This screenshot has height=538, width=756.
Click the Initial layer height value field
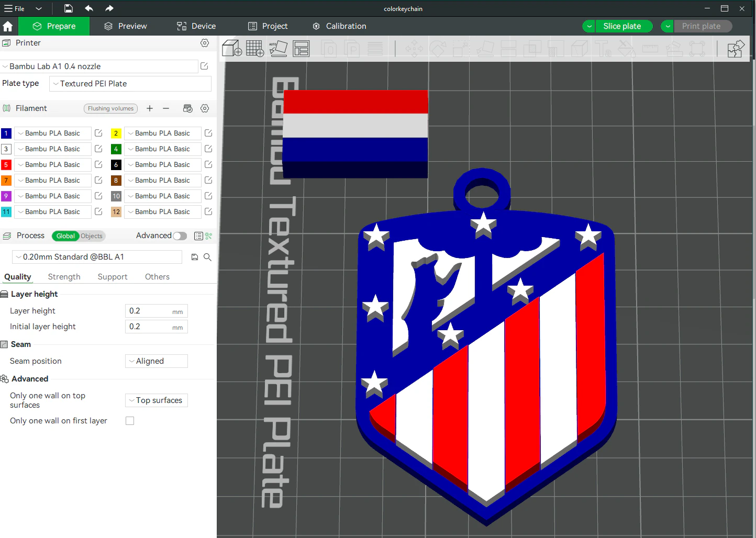[157, 327]
